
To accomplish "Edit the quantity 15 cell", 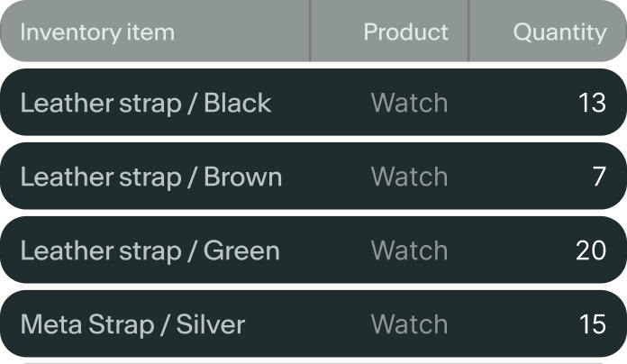I will [592, 324].
